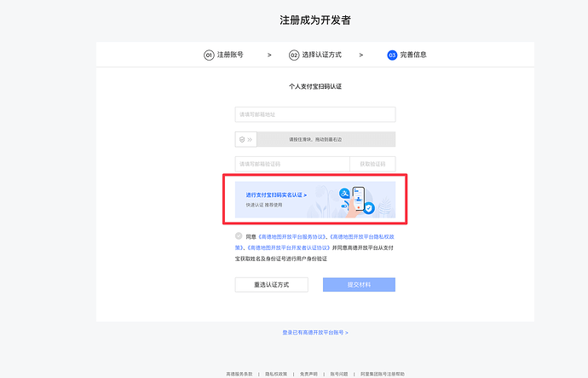Open 隐私权政策 footer link
The height and width of the screenshot is (378, 588).
pyautogui.click(x=276, y=375)
